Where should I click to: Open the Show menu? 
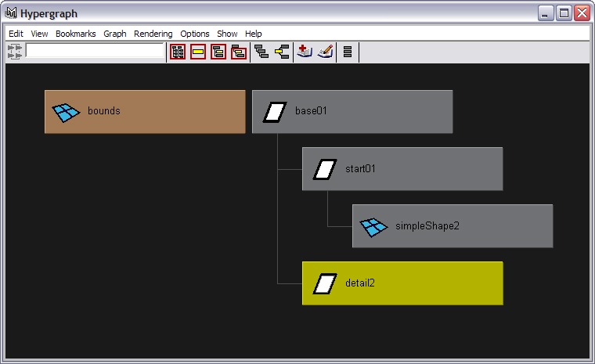(227, 34)
